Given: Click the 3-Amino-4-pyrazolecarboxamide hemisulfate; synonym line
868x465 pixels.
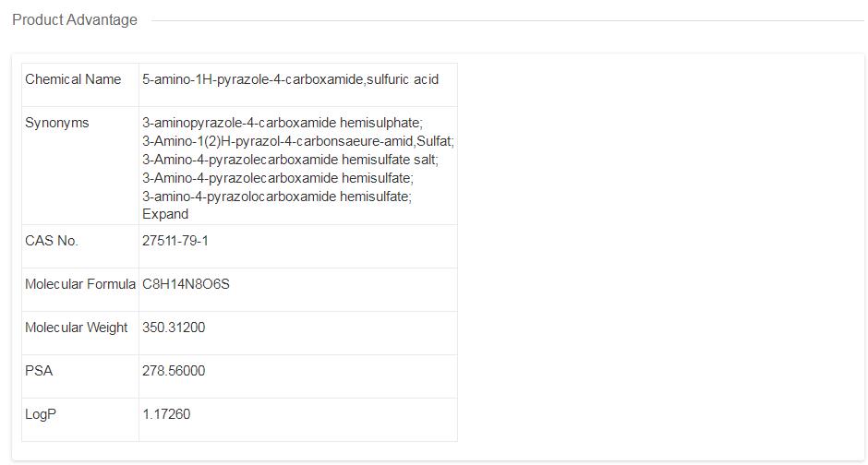Looking at the screenshot, I should click(277, 177).
